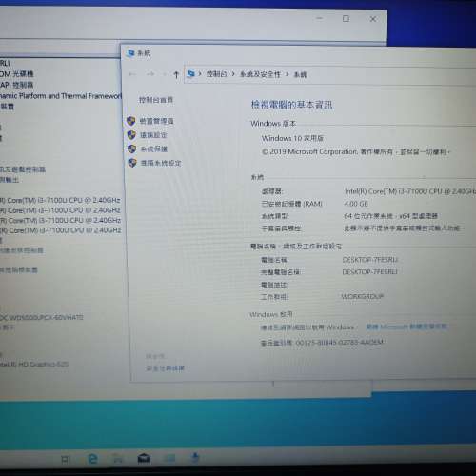
Task: Click the shield icon beside 裝置管理員
Action: pos(131,121)
